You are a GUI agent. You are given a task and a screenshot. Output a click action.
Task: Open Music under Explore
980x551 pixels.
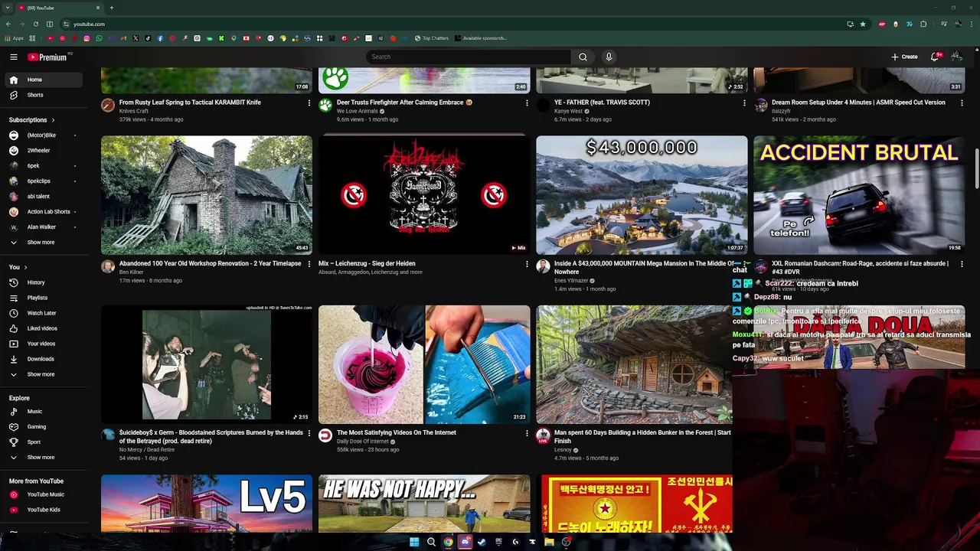43,412
